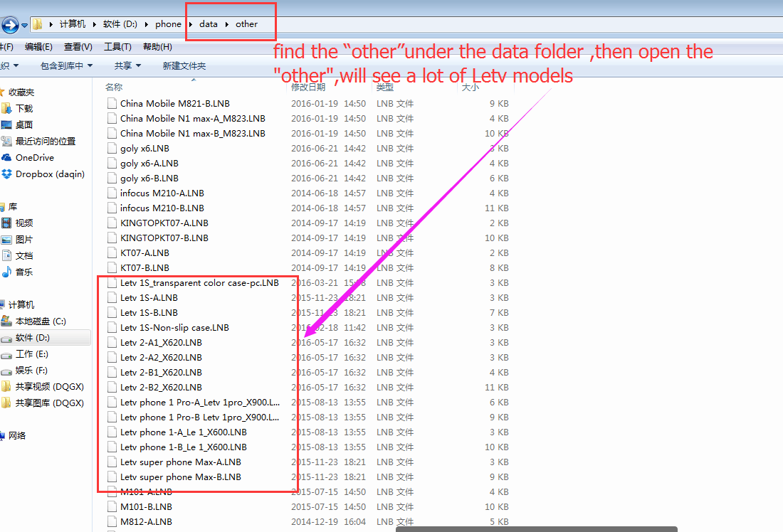Viewport: 783px width, 532px height.
Task: Click the other breadcrumb segment
Action: click(247, 24)
